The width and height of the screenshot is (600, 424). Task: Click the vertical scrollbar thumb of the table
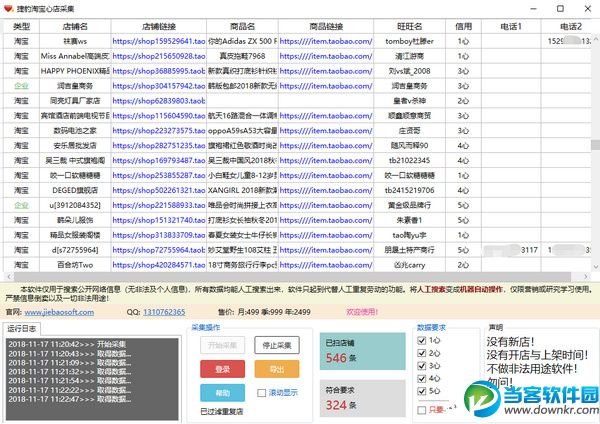(595, 145)
